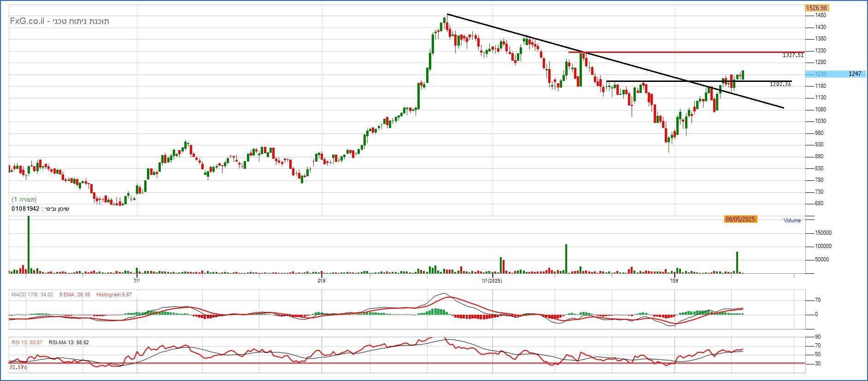Select the green תצורה 1 label

tap(24, 200)
